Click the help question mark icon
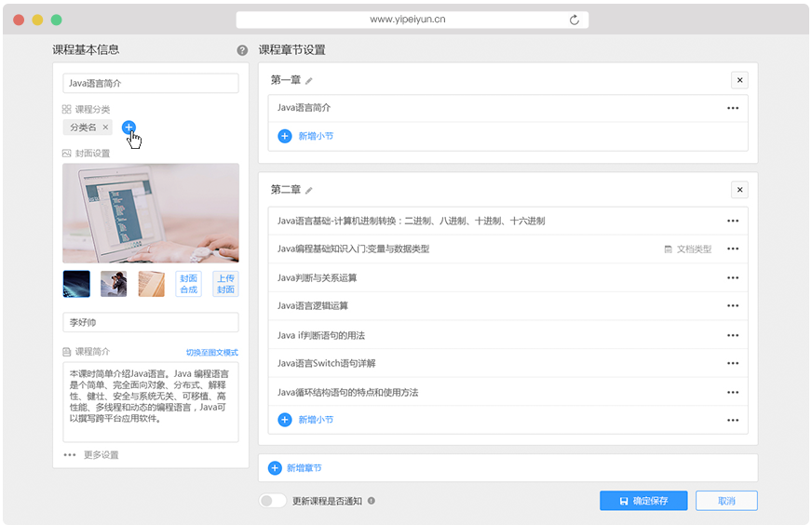 click(x=242, y=50)
